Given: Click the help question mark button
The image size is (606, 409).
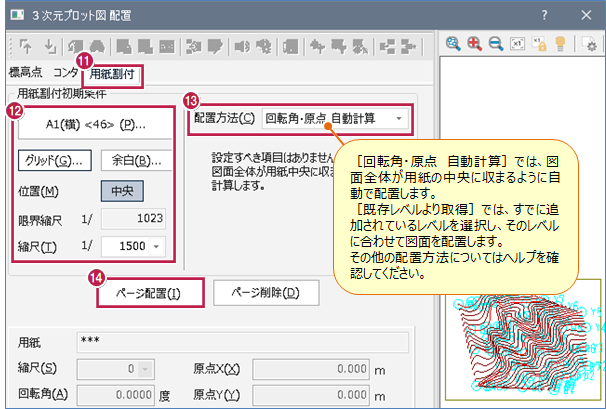Looking at the screenshot, I should pyautogui.click(x=544, y=14).
